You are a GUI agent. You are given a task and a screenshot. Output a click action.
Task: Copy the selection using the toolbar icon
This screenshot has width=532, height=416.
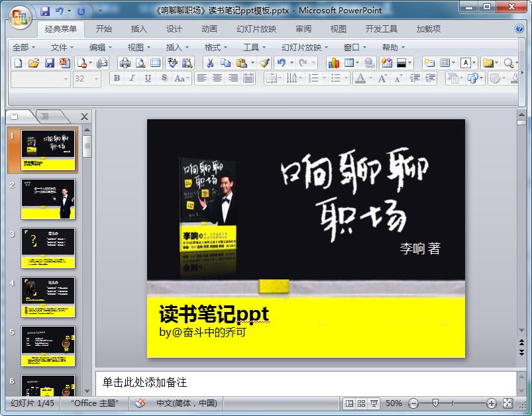[x=225, y=63]
